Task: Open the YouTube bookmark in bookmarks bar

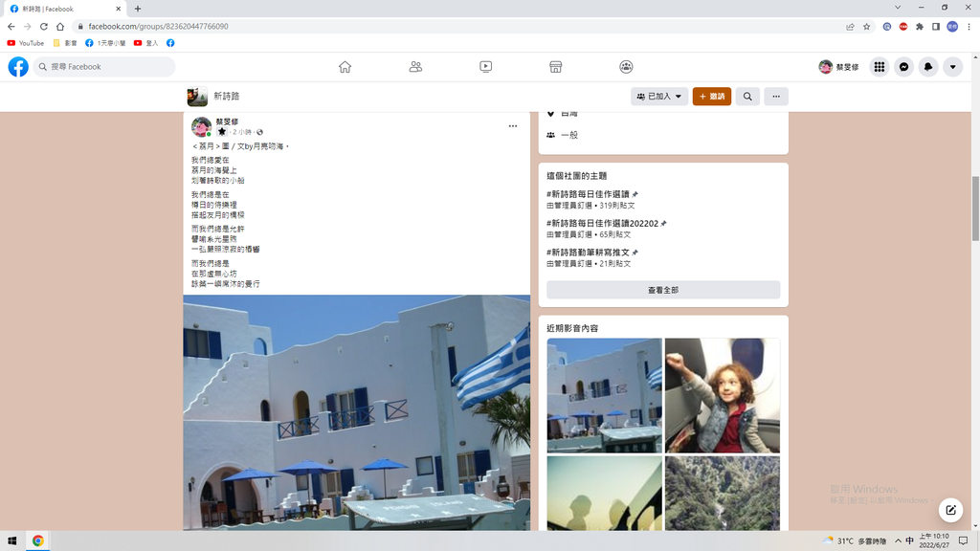Action: click(x=26, y=43)
